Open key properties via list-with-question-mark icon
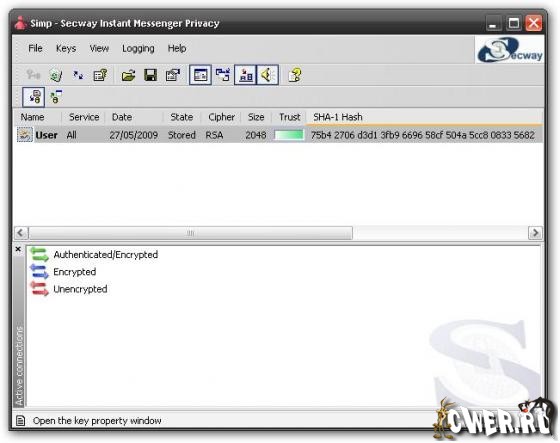 point(100,75)
